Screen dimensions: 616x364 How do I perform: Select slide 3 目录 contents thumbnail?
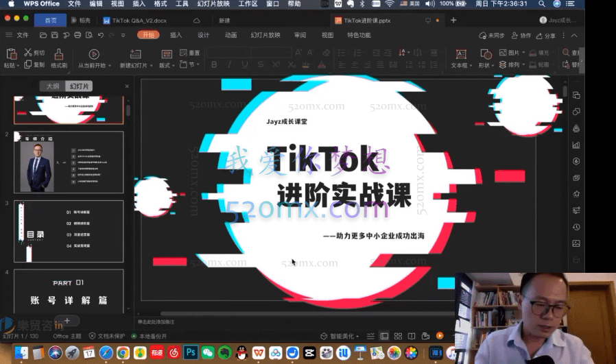69,231
